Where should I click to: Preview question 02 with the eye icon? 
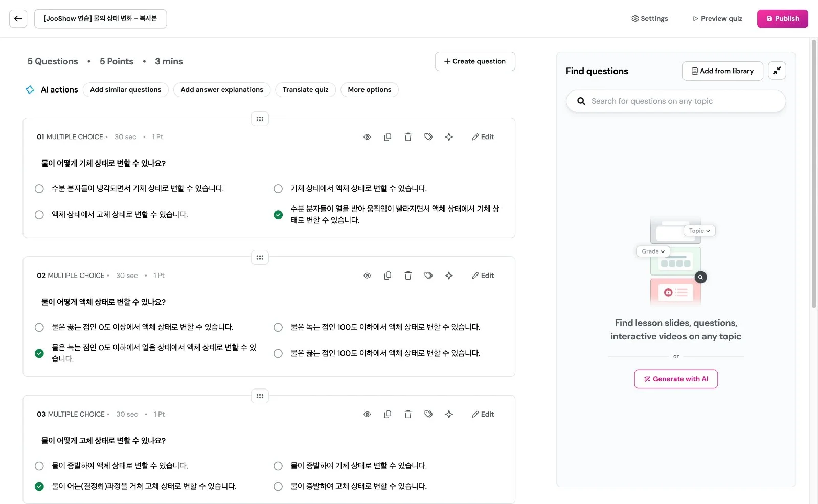coord(367,276)
